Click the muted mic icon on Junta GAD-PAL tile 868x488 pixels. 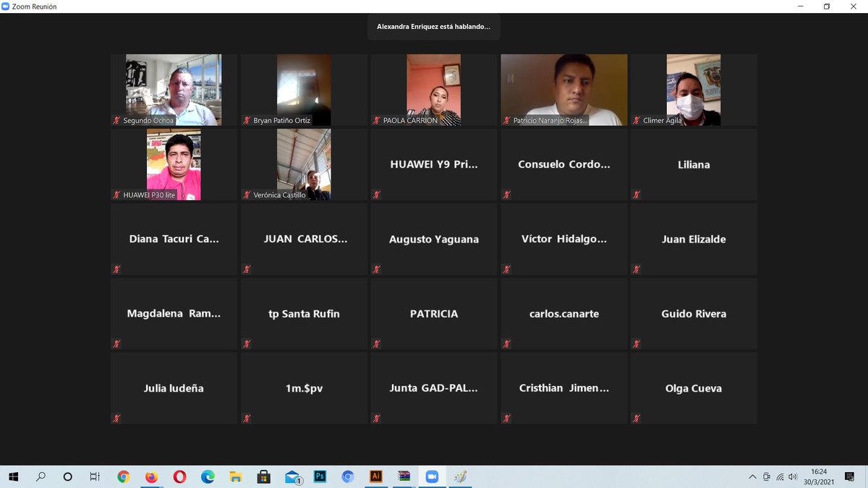click(377, 418)
